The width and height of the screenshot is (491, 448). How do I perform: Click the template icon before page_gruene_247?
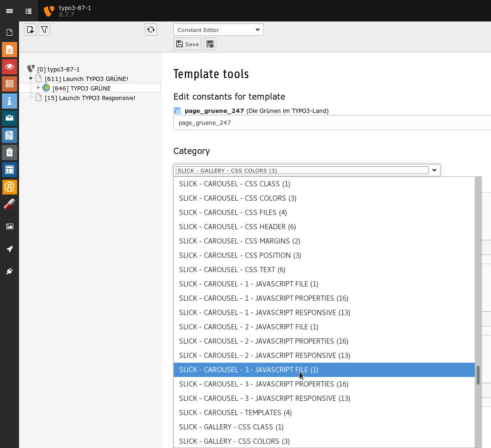click(177, 111)
